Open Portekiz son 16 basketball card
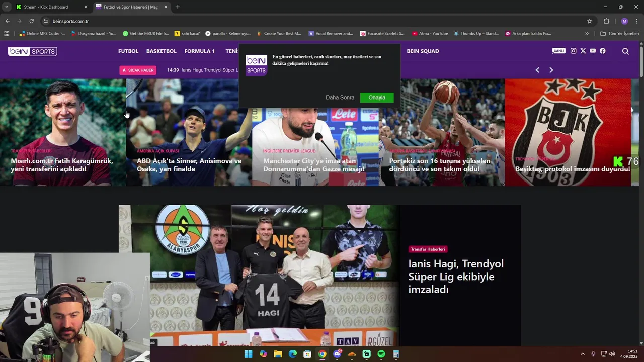Image resolution: width=644 pixels, height=362 pixels. 442,133
